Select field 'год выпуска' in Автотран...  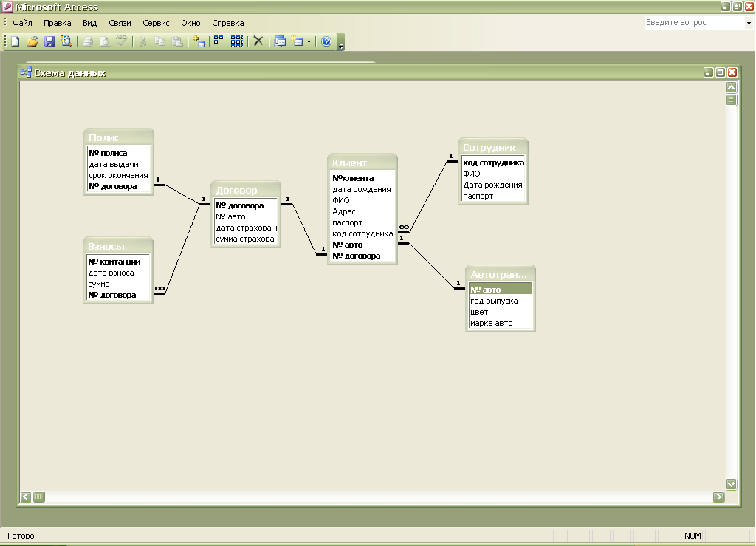[501, 301]
